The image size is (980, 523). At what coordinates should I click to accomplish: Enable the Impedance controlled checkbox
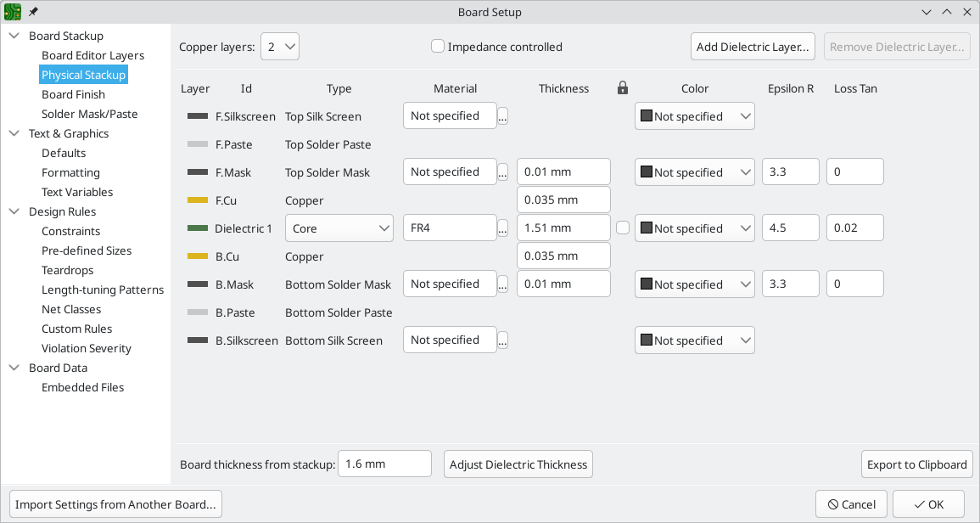coord(438,47)
